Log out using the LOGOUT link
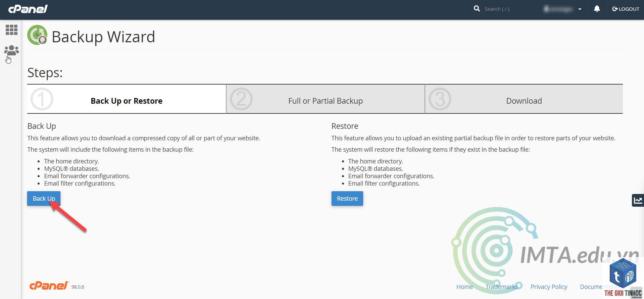Viewport: 644px width, 299px height. point(626,9)
